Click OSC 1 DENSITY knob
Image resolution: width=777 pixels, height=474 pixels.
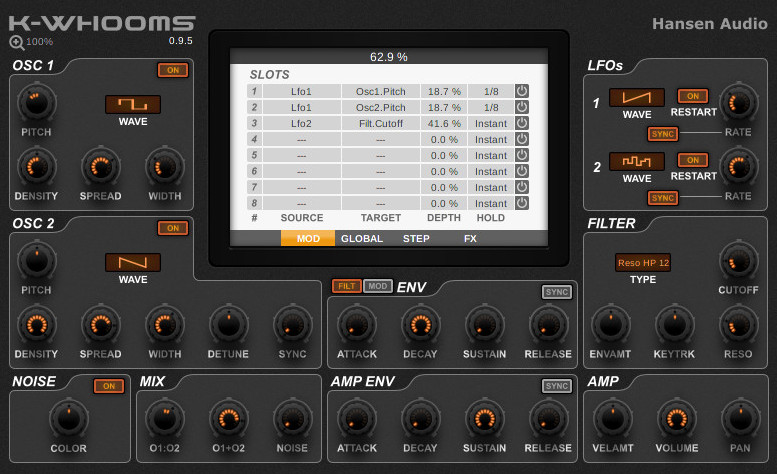point(36,166)
